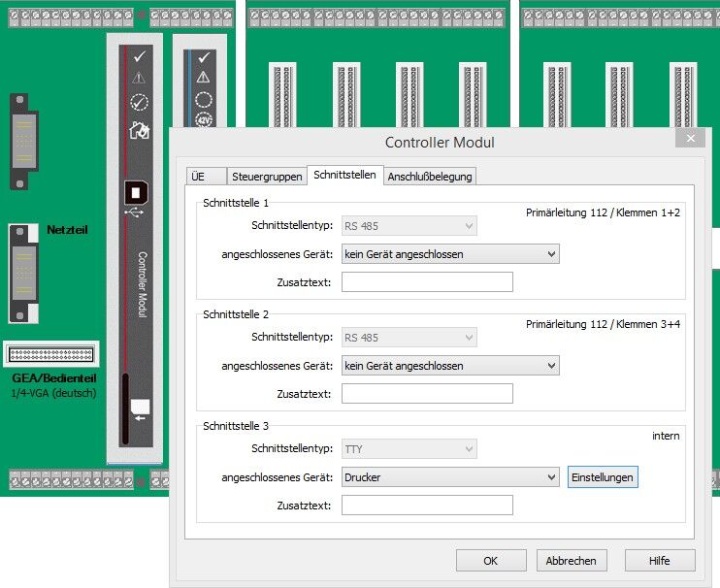Open Schnittstelle 1 Schnittstellentyp dropdown

[409, 226]
